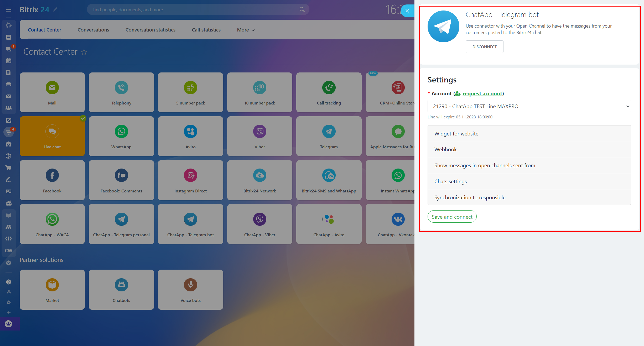This screenshot has width=644, height=346.
Task: Click the Disconnect button
Action: click(484, 47)
